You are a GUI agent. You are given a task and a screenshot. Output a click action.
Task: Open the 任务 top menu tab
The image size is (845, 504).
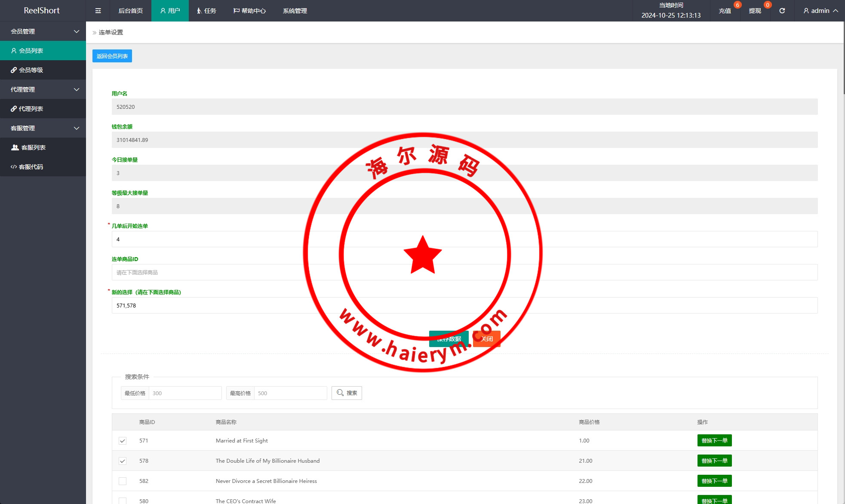pos(206,11)
